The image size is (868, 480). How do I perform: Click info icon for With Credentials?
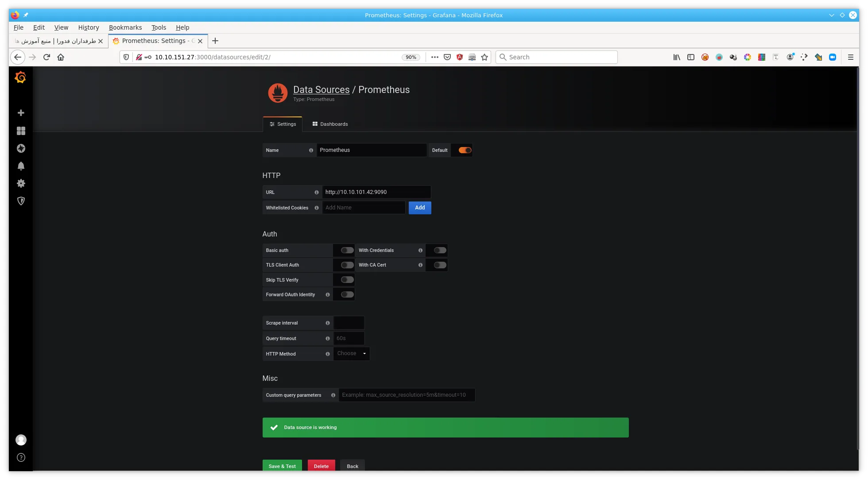[420, 250]
